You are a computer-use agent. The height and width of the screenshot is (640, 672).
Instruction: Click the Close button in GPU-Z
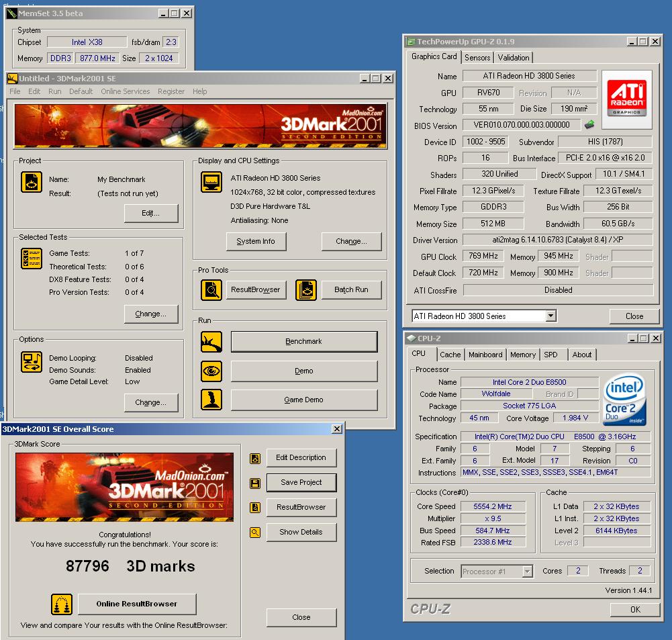[x=634, y=316]
